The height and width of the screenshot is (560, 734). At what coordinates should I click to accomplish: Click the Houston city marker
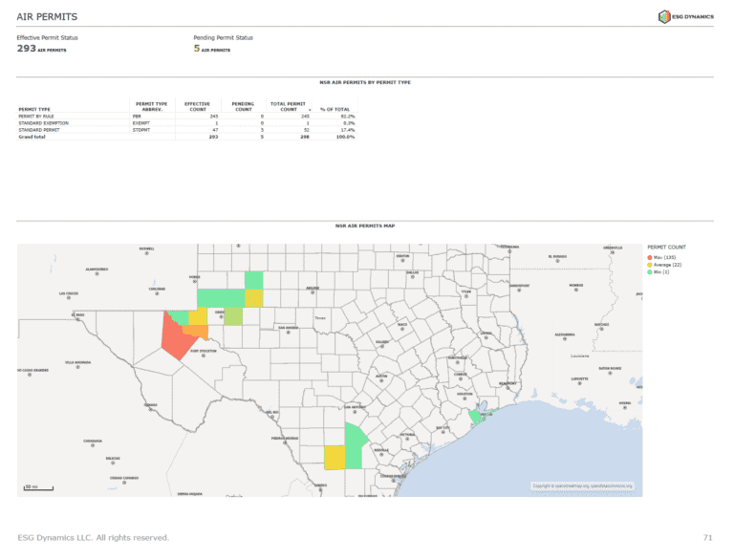click(464, 398)
